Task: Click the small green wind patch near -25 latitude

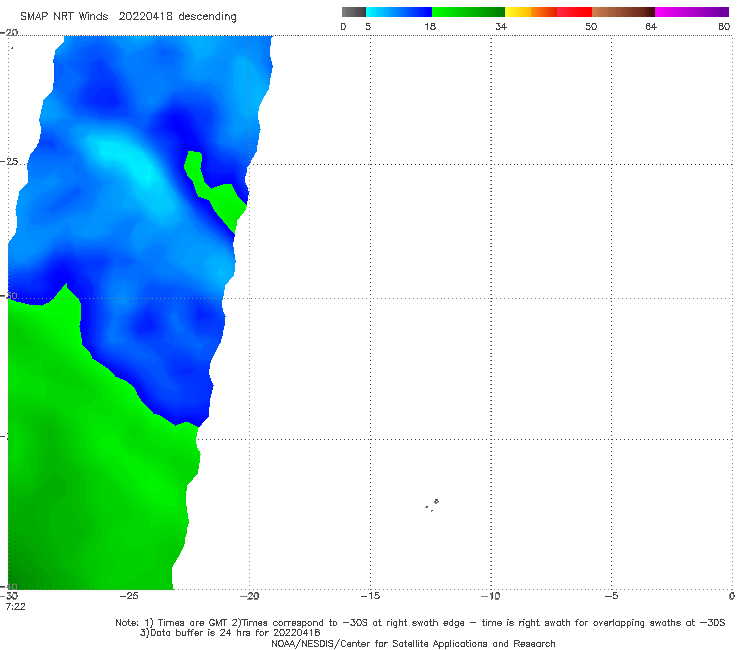Action: click(x=215, y=191)
